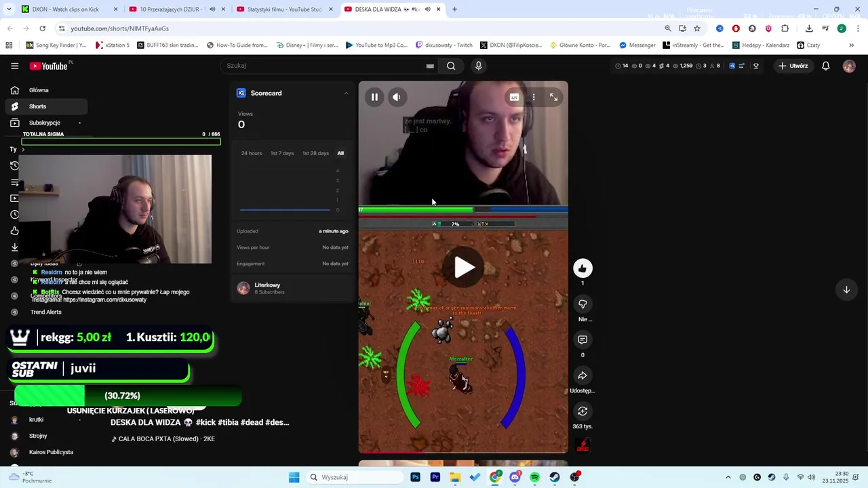Open Spotify from the taskbar

click(x=534, y=477)
